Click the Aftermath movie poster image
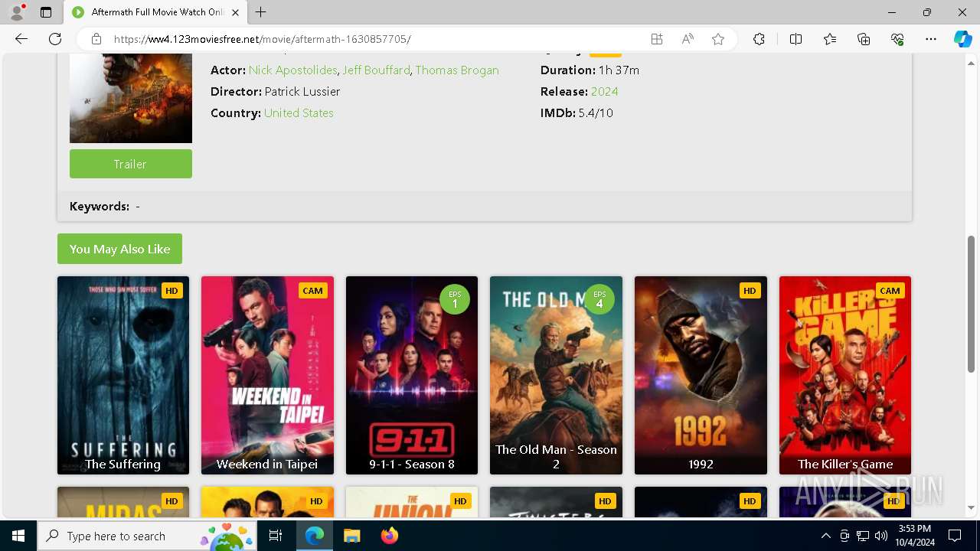This screenshot has width=980, height=551. point(131,99)
